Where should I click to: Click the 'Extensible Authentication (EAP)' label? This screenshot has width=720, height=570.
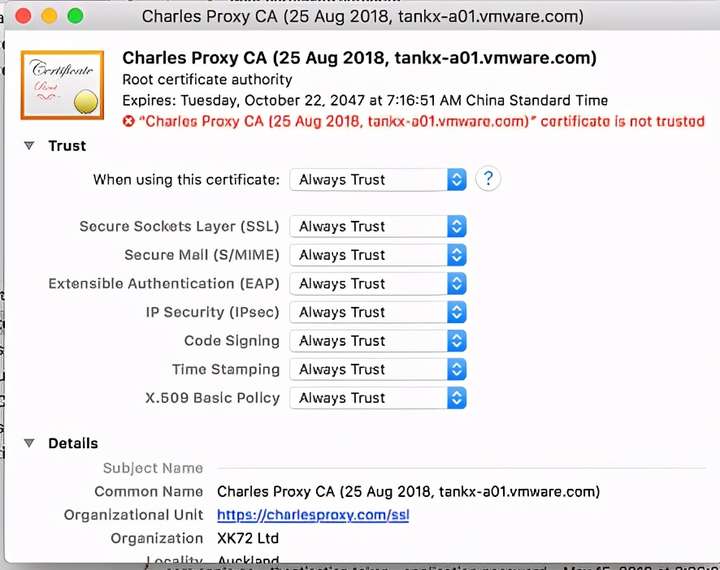click(x=164, y=283)
